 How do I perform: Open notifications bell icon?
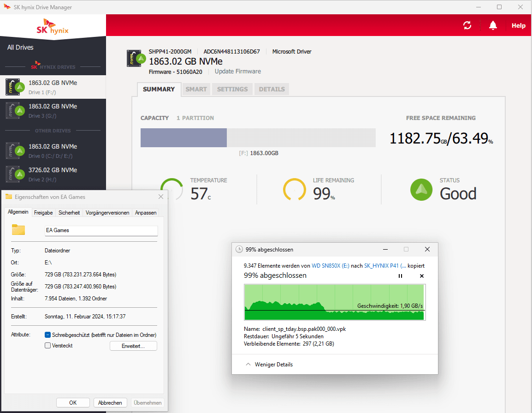click(493, 25)
